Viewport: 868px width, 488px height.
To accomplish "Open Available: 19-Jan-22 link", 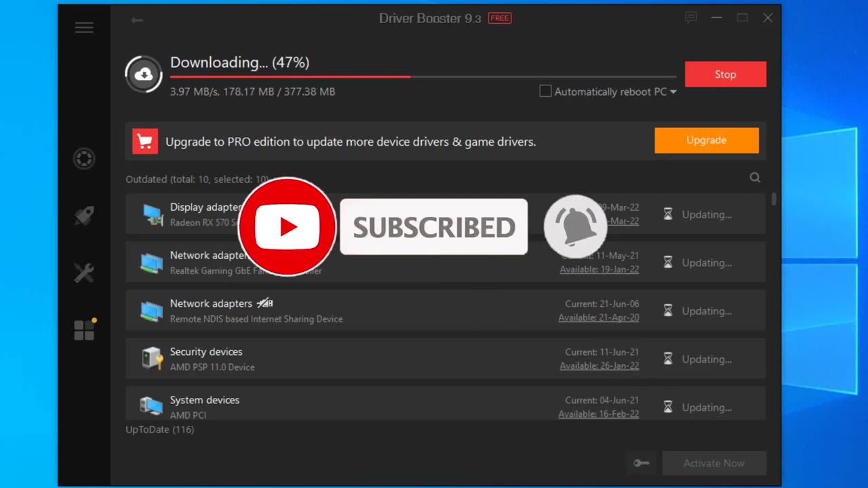I will [599, 269].
